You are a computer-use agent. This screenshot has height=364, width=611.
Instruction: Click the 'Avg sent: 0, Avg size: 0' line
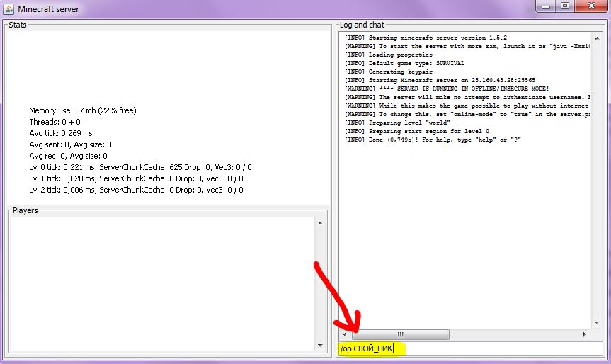(70, 144)
